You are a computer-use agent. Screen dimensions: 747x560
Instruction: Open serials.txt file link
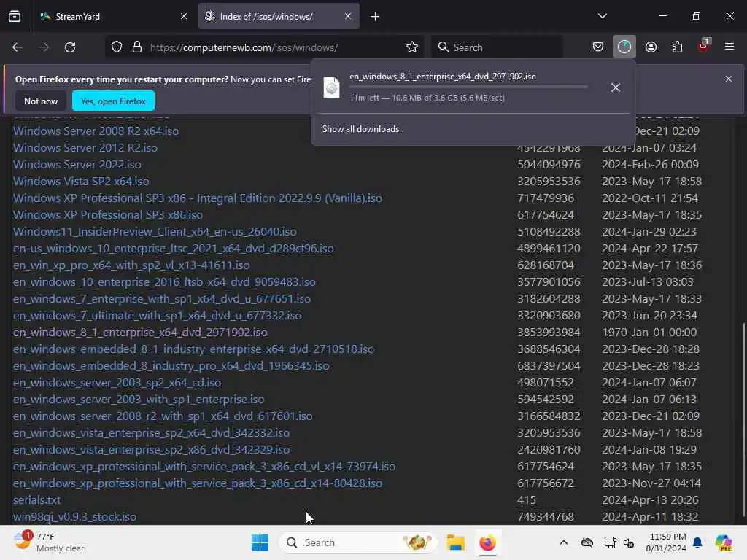point(36,500)
